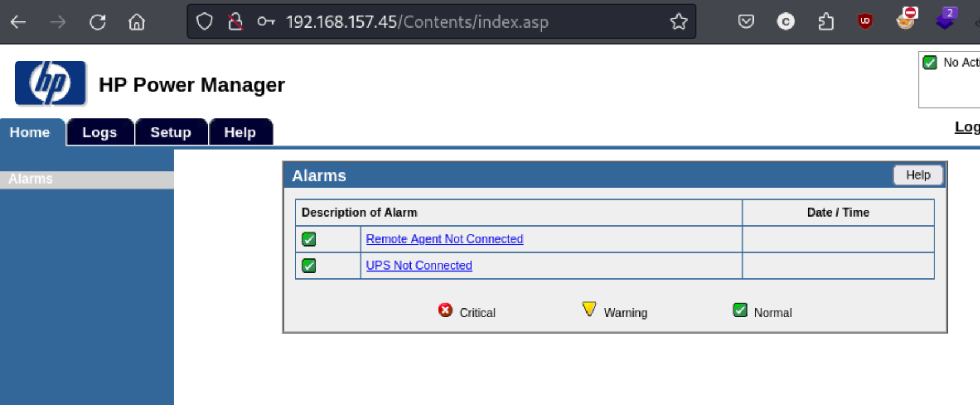Open the UPS Not Connected link
The height and width of the screenshot is (405, 980).
pos(419,265)
